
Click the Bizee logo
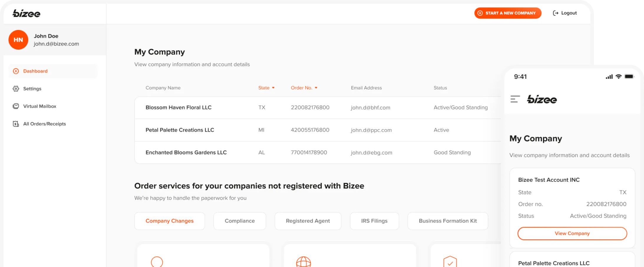(27, 13)
